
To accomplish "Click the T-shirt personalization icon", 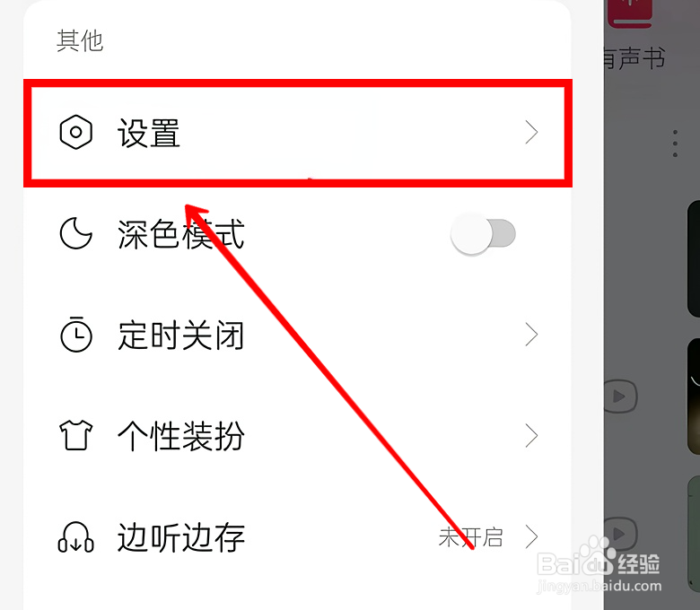I will pos(76,435).
